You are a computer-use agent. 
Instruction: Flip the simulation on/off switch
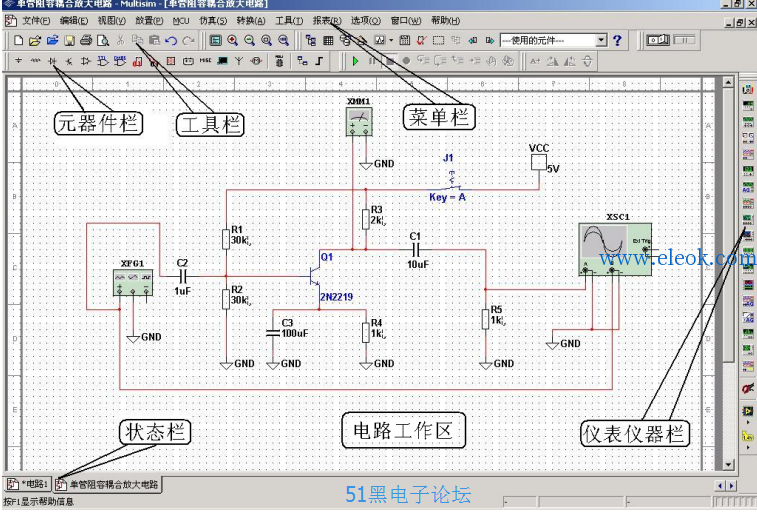pos(658,40)
